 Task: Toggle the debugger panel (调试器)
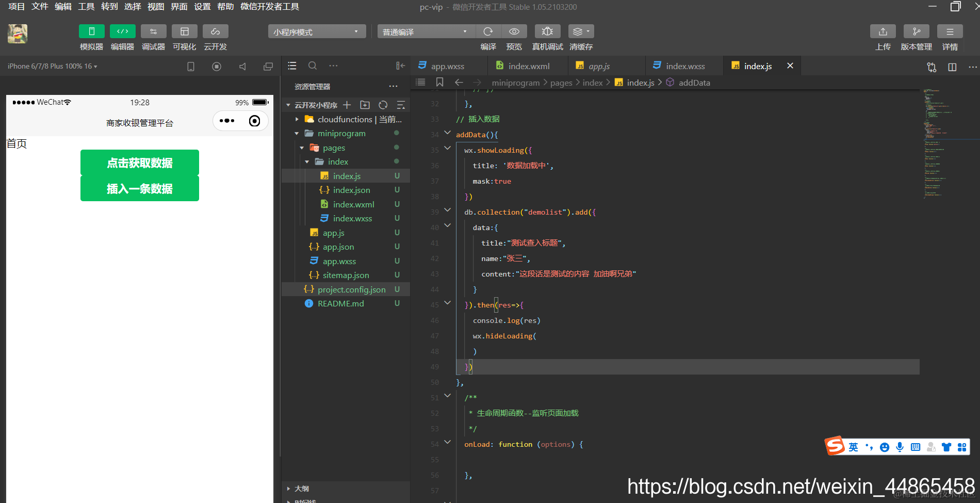pos(153,31)
